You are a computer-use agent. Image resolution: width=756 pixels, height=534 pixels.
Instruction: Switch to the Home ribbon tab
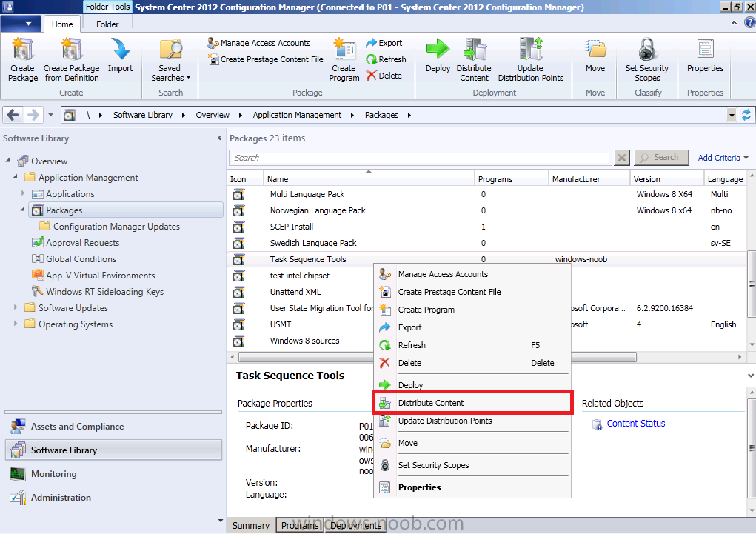[62, 24]
